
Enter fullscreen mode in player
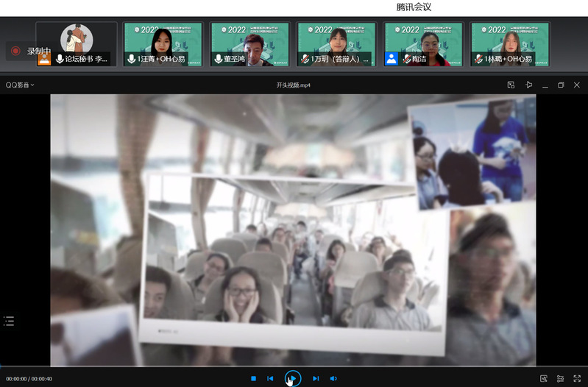[x=577, y=378]
